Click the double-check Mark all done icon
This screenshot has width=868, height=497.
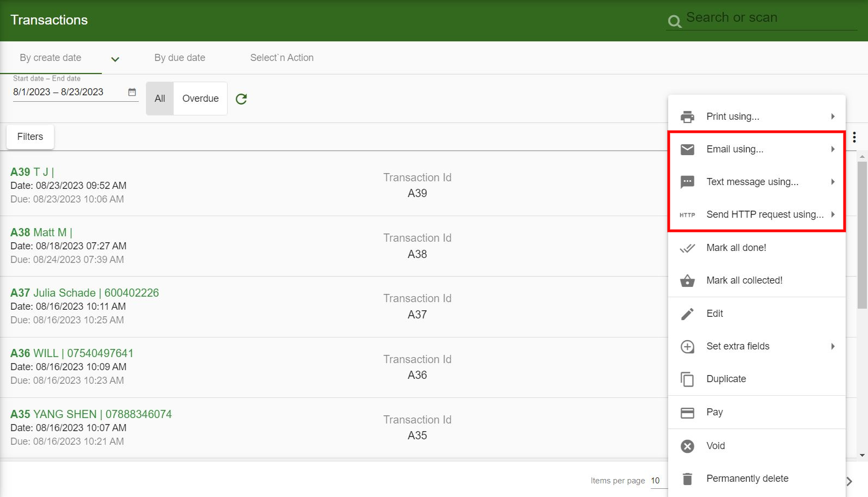click(688, 248)
